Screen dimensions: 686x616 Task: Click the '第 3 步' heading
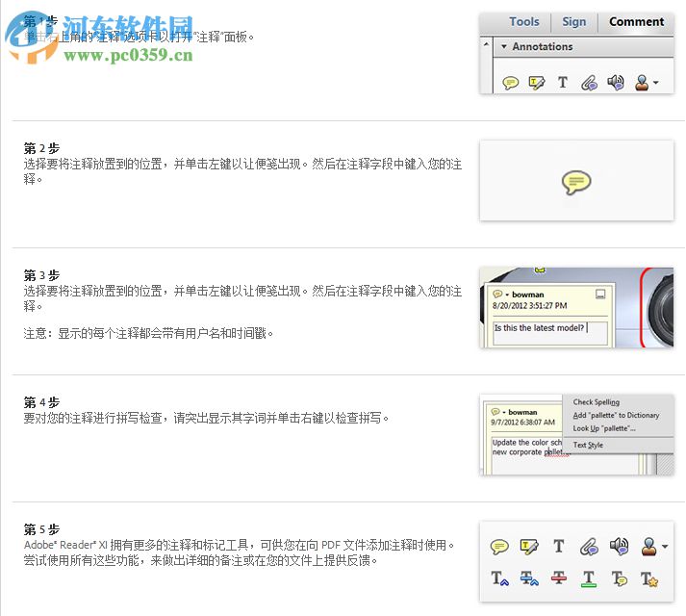click(x=41, y=275)
